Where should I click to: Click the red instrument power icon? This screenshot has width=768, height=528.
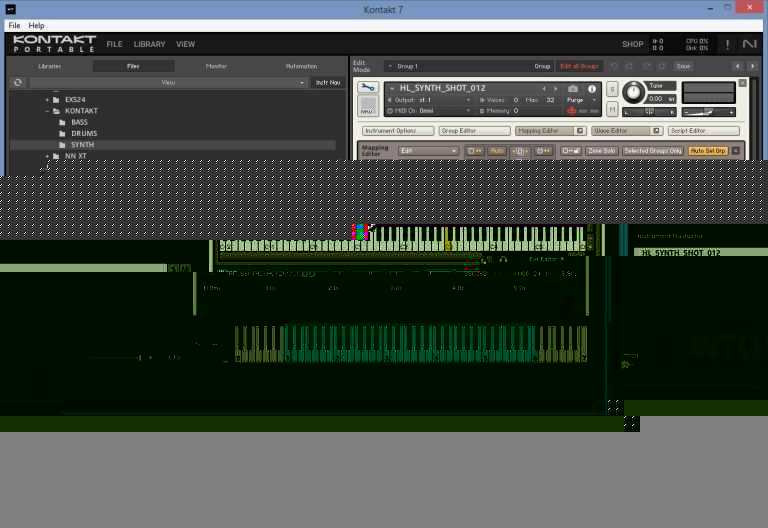[x=571, y=111]
